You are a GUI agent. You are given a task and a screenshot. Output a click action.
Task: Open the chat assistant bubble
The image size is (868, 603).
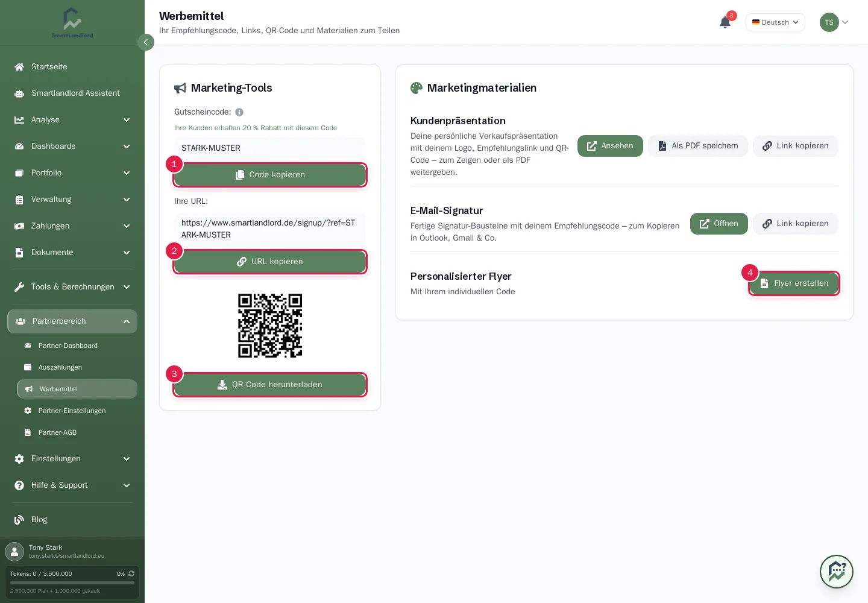point(837,572)
